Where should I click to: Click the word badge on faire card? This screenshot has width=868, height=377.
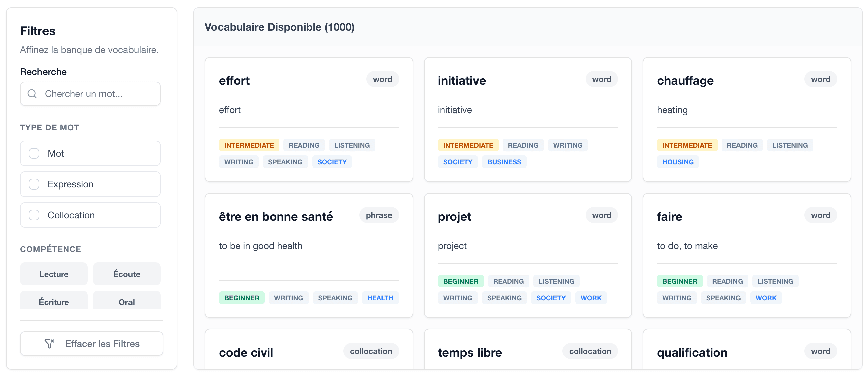820,215
